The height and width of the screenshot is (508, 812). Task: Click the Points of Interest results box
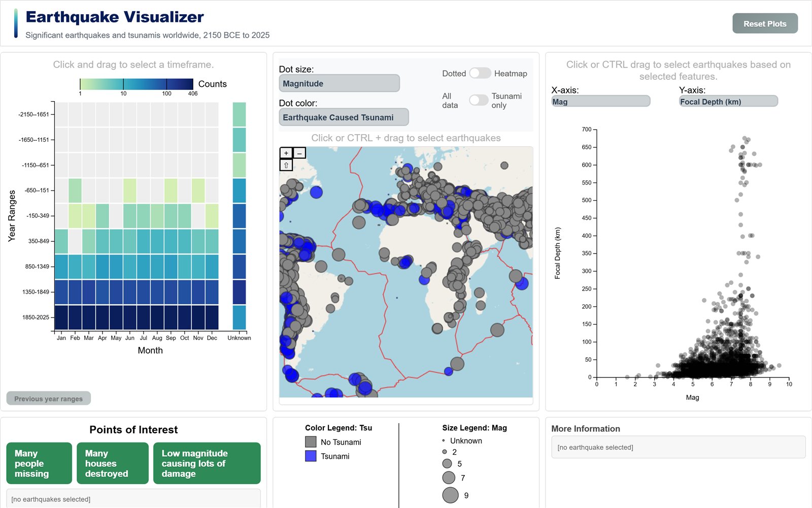133,499
